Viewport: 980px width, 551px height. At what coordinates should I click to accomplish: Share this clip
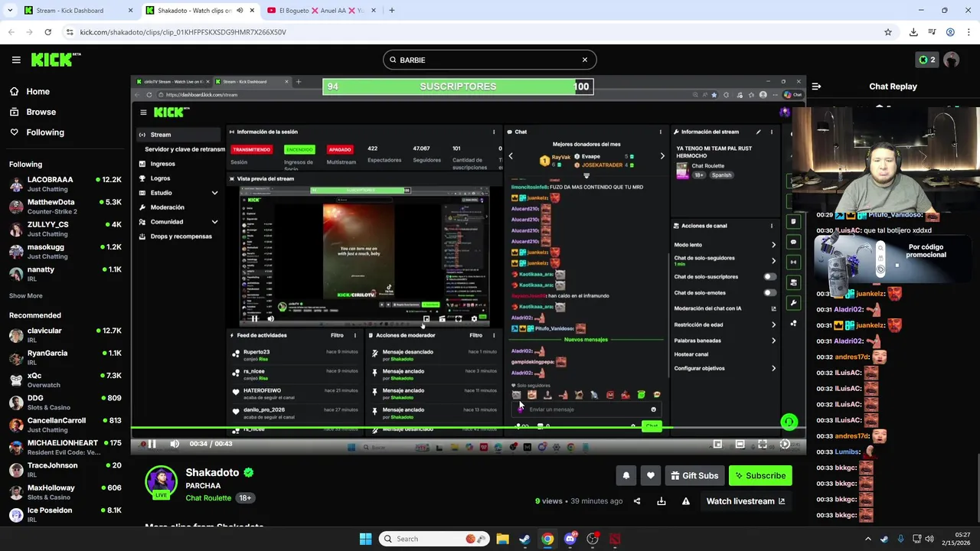(x=637, y=501)
